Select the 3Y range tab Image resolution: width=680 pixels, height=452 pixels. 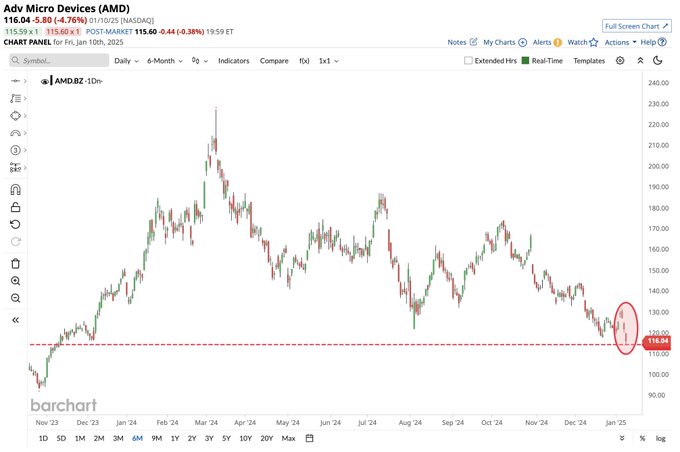pyautogui.click(x=209, y=438)
